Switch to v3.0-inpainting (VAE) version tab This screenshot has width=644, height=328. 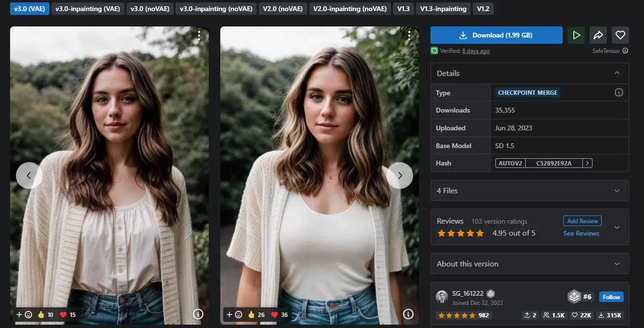88,9
